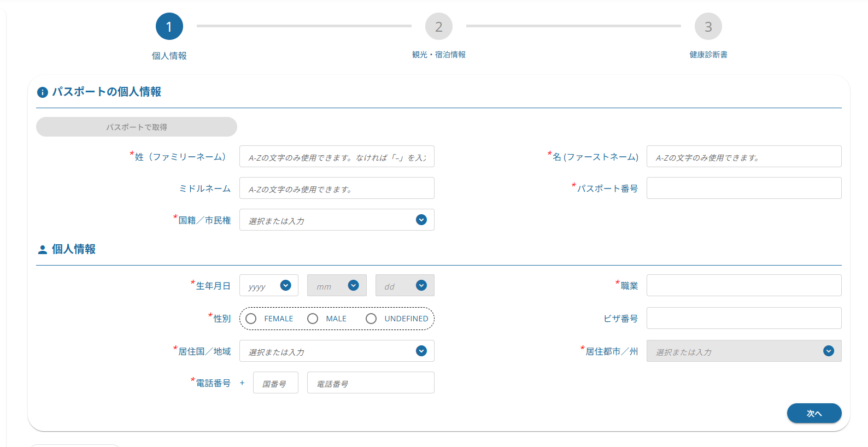Select the FEMALE radio button
This screenshot has height=447, width=868.
point(251,319)
